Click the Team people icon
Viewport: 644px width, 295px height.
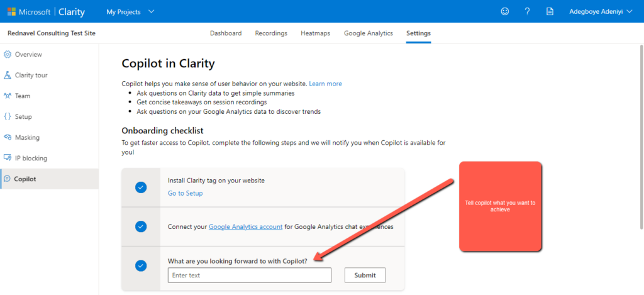8,96
